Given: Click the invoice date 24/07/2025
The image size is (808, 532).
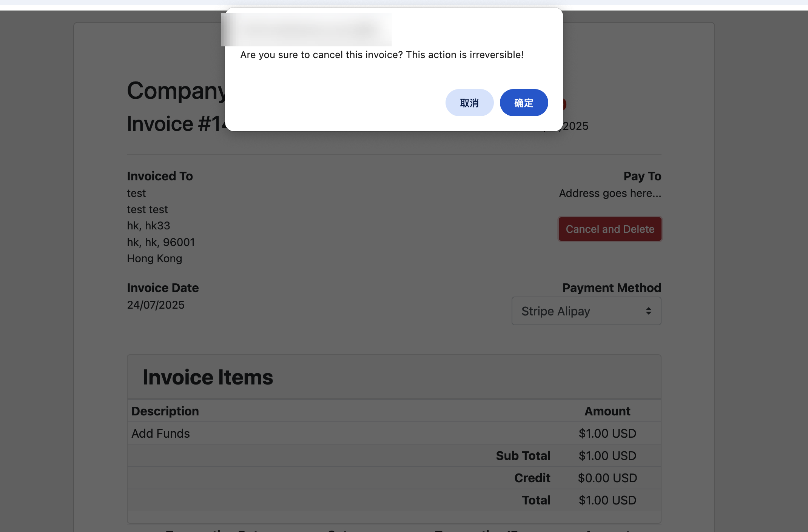Looking at the screenshot, I should click(x=156, y=305).
